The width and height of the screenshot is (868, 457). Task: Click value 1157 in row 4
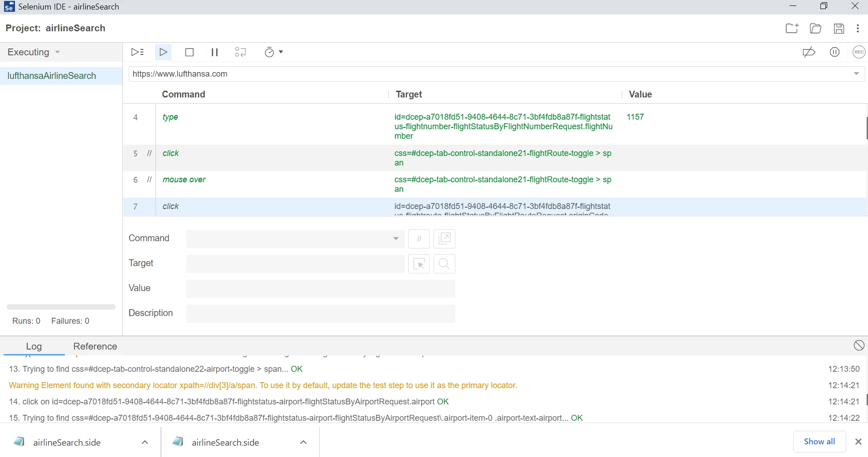[635, 117]
